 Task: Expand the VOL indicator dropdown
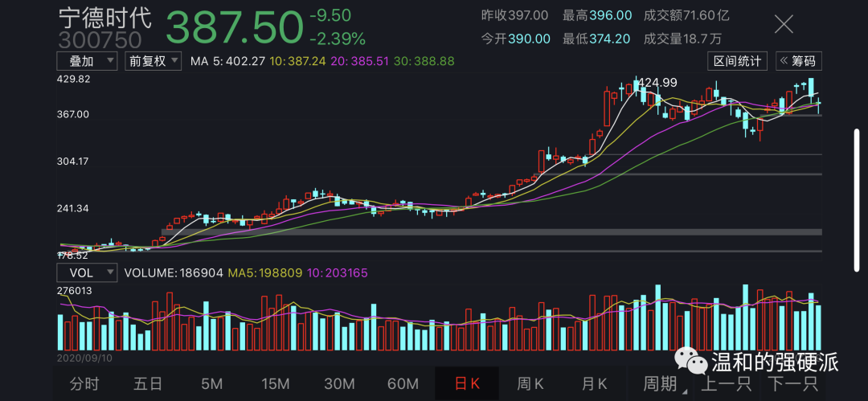[x=87, y=272]
